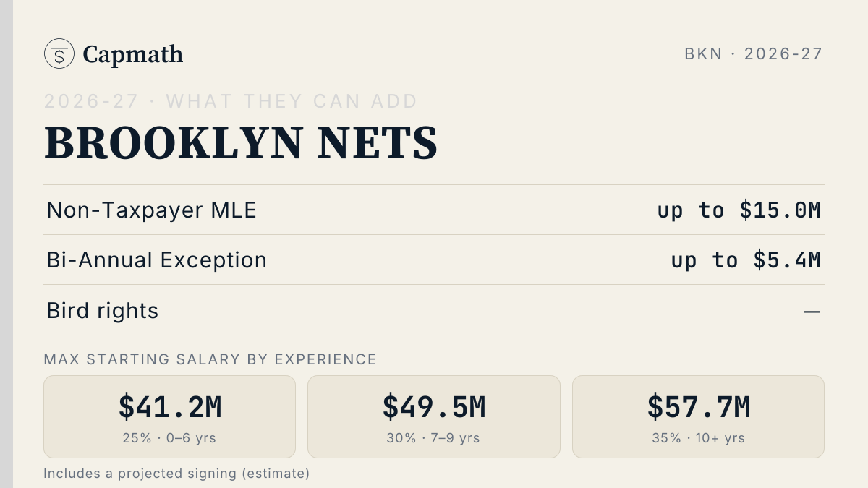Click the Brooklyn Nets team heading
The image size is (868, 488).
click(x=241, y=143)
